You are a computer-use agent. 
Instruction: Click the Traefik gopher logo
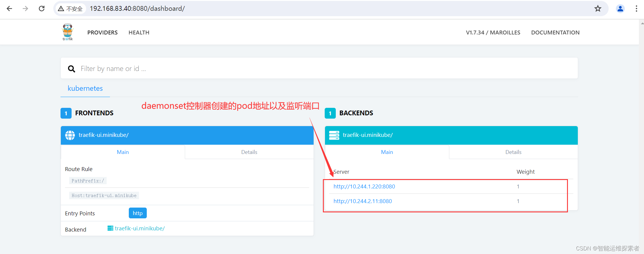coord(68,32)
